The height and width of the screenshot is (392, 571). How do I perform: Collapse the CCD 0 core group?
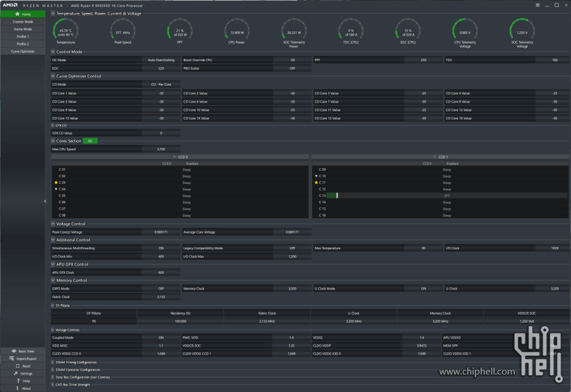pyautogui.click(x=174, y=157)
